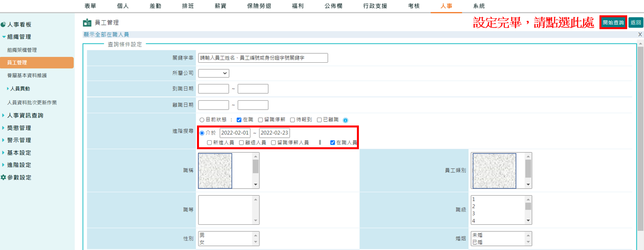
Task: Open the 公佈欄 top menu
Action: click(x=333, y=6)
